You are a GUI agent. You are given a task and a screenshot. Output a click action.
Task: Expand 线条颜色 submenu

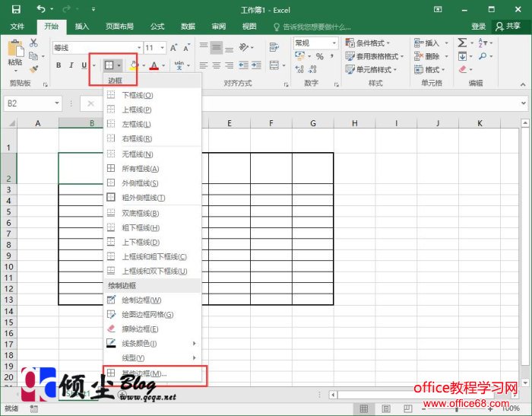pyautogui.click(x=152, y=344)
